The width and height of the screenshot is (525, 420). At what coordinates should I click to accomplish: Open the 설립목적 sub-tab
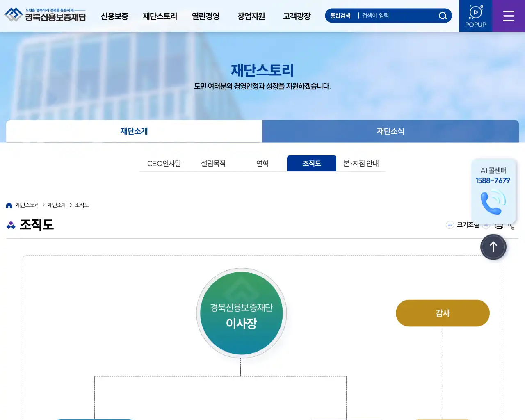(213, 163)
